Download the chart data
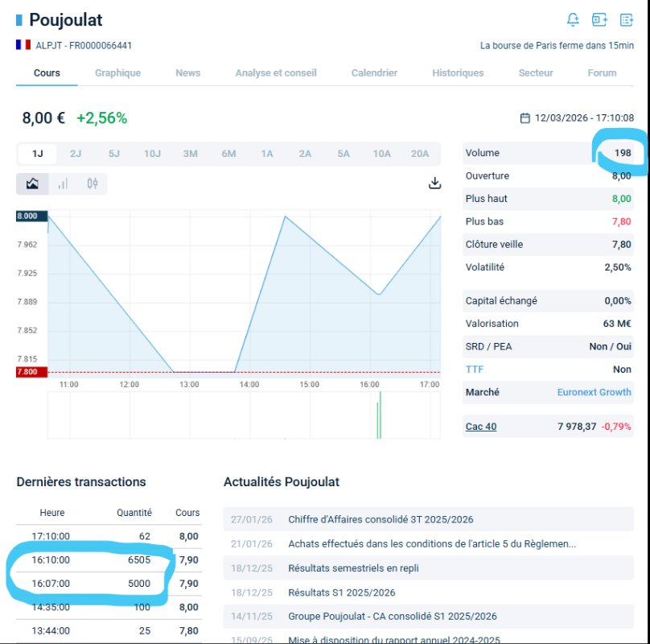The image size is (650, 644). pyautogui.click(x=435, y=183)
